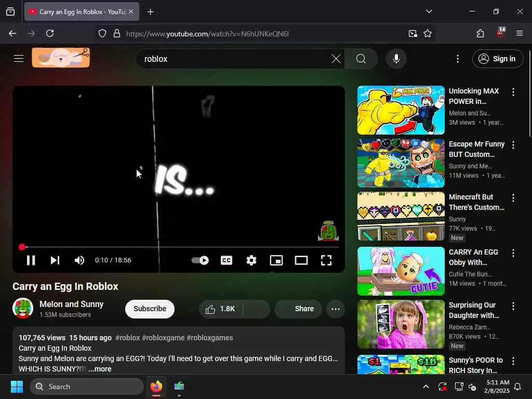
Task: Bookmark this page with star
Action: [x=428, y=34]
